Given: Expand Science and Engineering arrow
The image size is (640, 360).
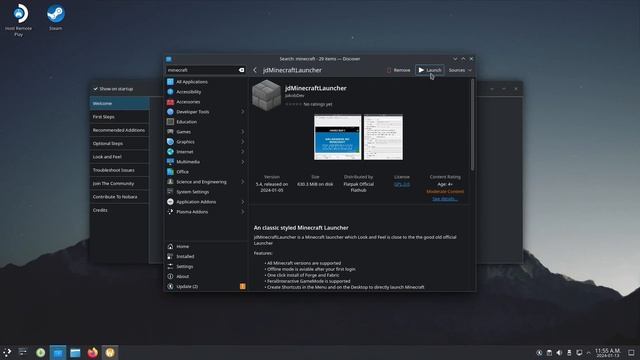Looking at the screenshot, I should [243, 182].
